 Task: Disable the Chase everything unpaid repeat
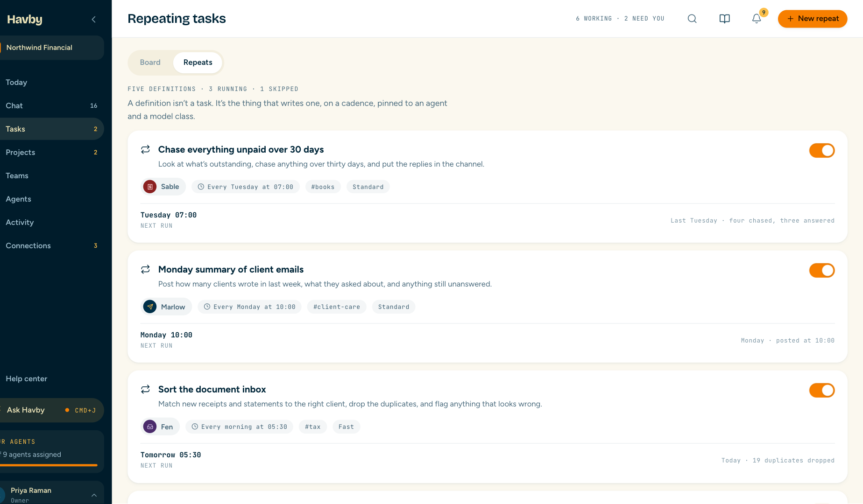822,150
